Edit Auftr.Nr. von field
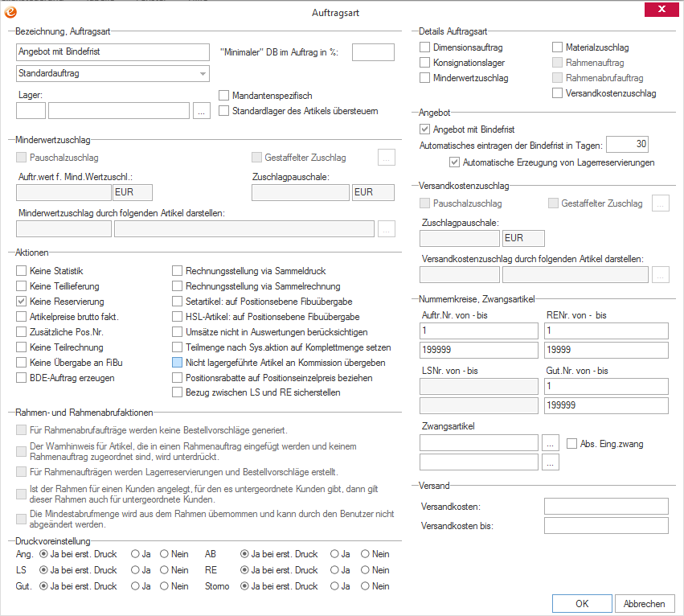684x616 pixels. (x=478, y=331)
